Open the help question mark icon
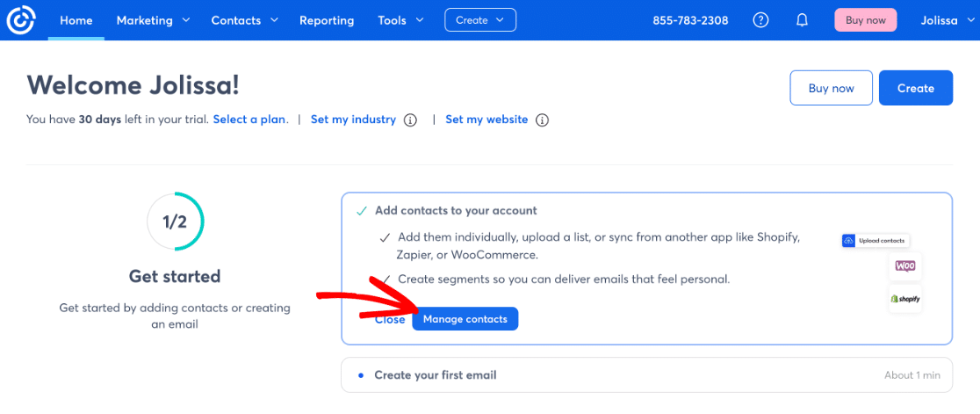980x414 pixels. tap(760, 20)
